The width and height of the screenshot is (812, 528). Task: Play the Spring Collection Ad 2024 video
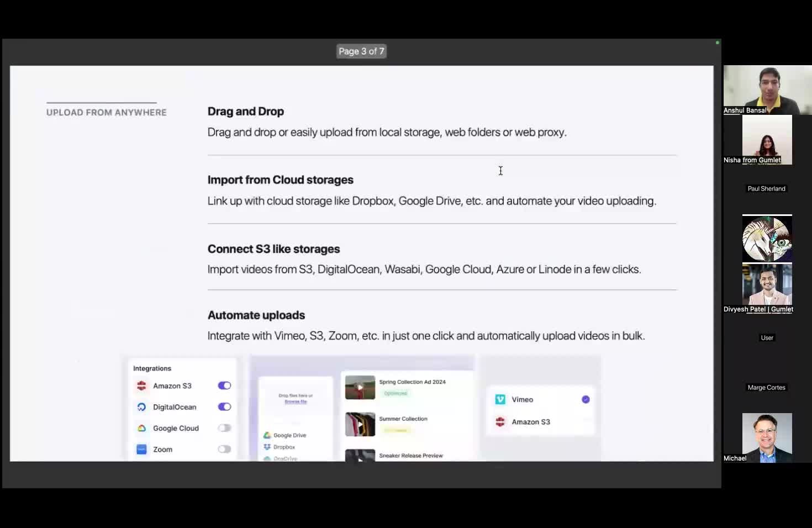(x=360, y=387)
